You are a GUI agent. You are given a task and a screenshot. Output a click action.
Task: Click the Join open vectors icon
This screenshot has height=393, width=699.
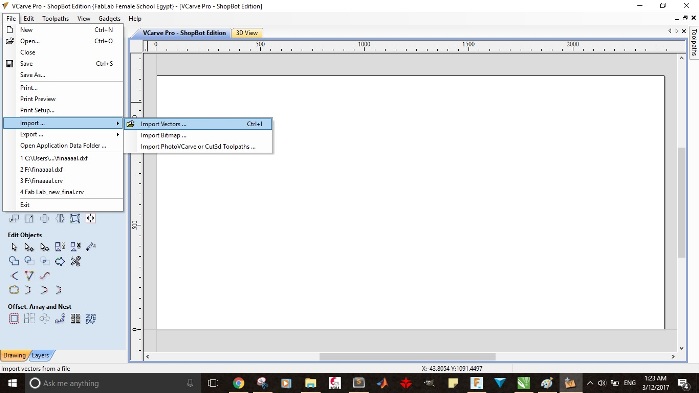14,290
